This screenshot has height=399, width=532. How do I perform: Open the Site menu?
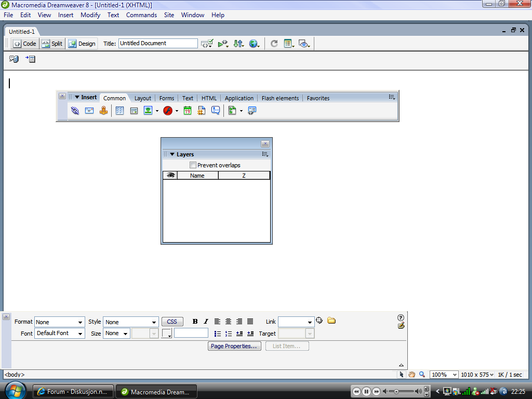169,15
